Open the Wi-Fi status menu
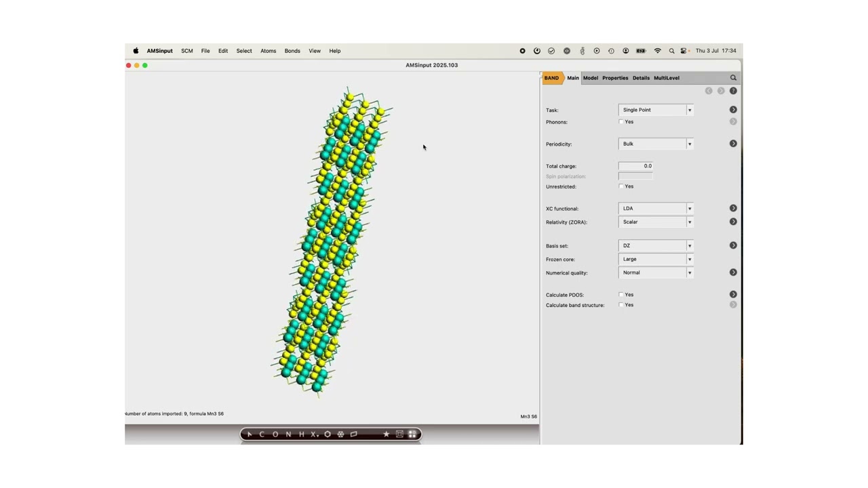The height and width of the screenshot is (488, 868). [x=657, y=51]
